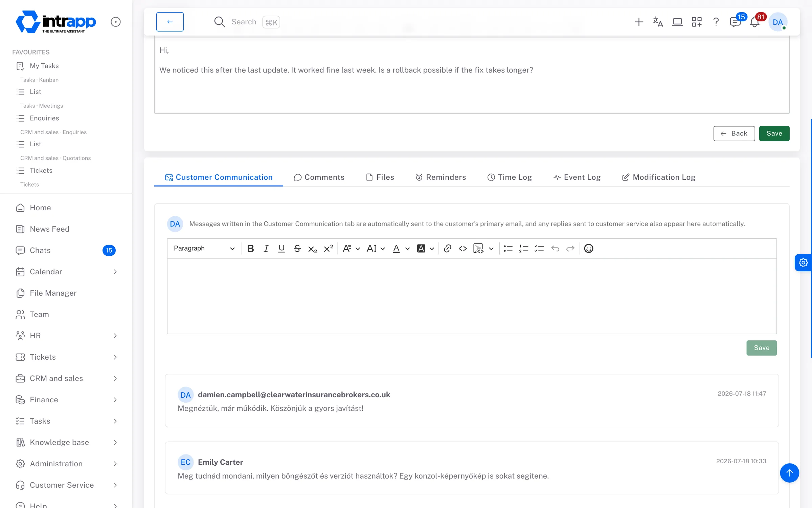Image resolution: width=812 pixels, height=508 pixels.
Task: Open My Tasks in favourites
Action: pos(44,66)
